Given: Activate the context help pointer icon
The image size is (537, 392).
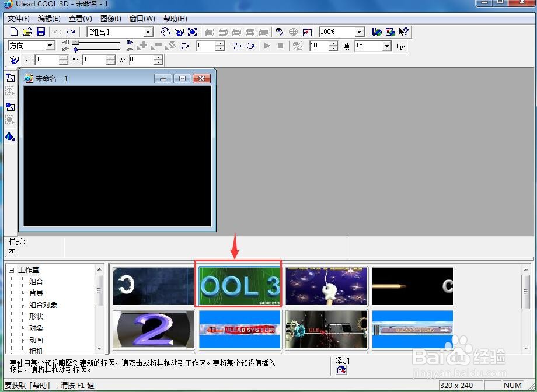Looking at the screenshot, I should coord(403,32).
